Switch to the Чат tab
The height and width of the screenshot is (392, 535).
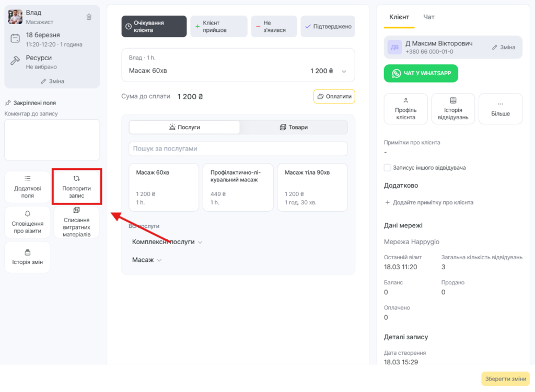pyautogui.click(x=428, y=17)
